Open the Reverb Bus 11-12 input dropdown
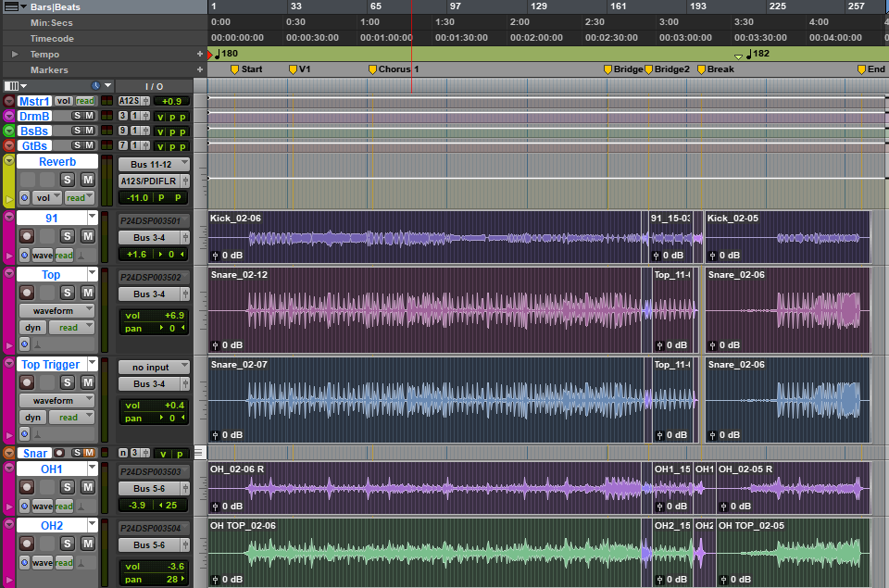 coord(154,164)
